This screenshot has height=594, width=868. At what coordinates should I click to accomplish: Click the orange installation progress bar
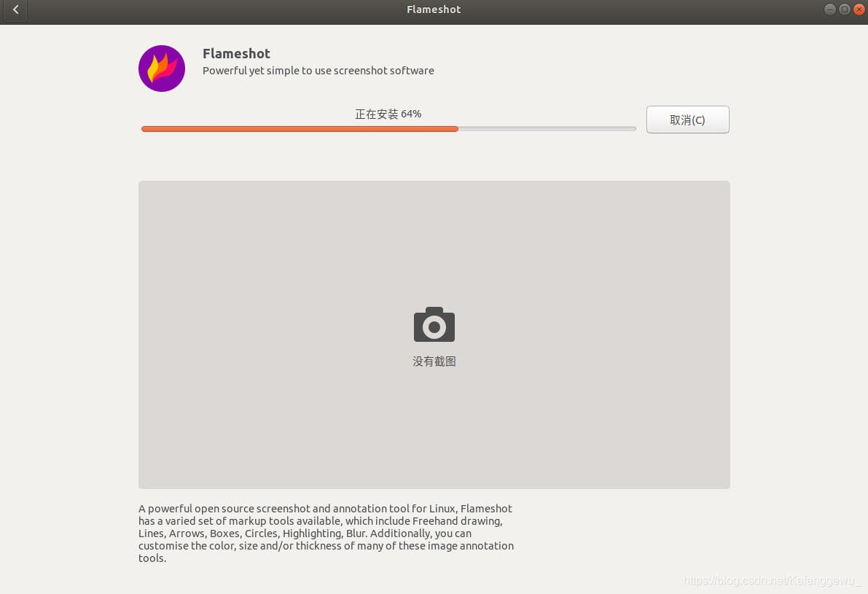(388, 129)
